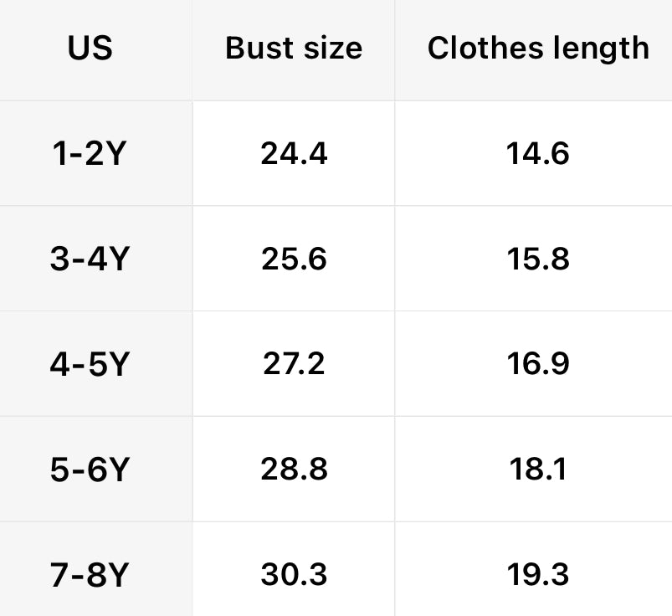Select the 7-8Y size row label
Viewport: 672px width, 616px height.
pos(90,575)
